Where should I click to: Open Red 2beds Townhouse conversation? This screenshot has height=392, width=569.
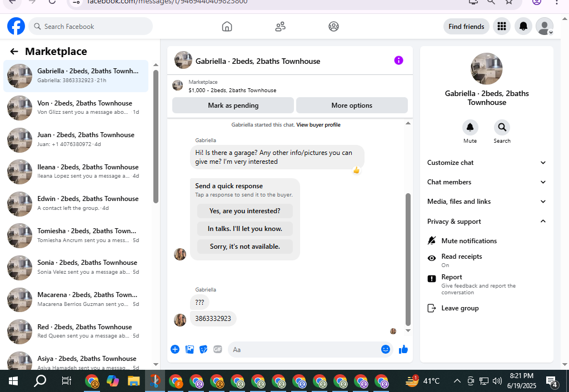tap(76, 331)
